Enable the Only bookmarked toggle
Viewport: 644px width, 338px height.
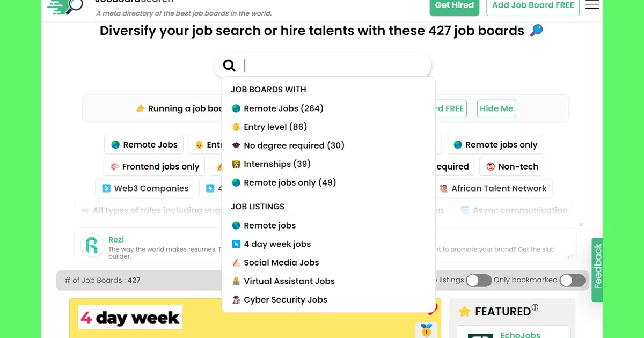[x=572, y=280]
